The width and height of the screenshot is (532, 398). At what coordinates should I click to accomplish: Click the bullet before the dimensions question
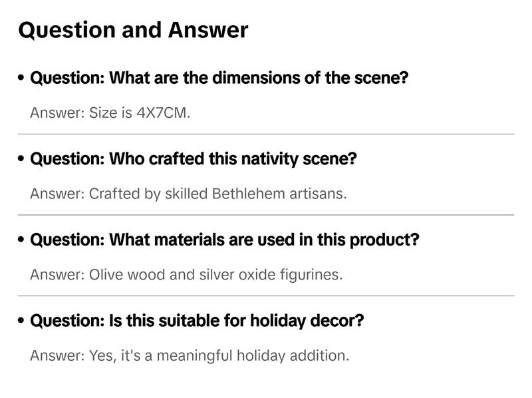[x=22, y=79]
